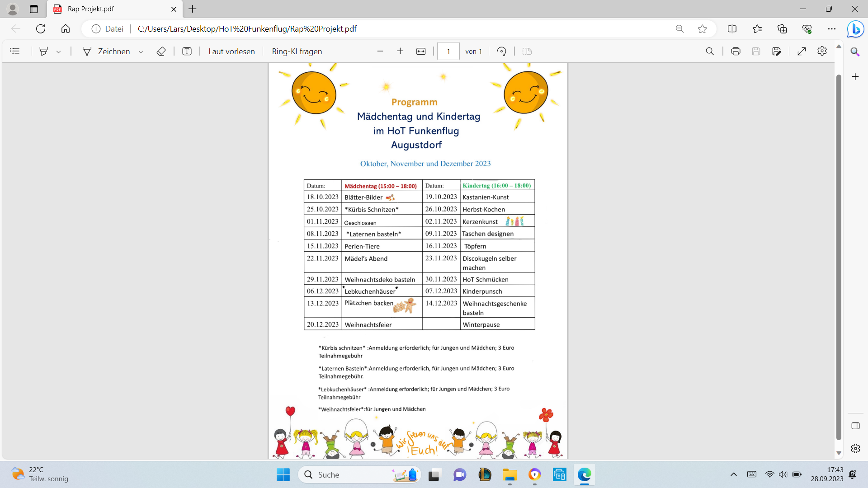
Task: Select the eraser tool
Action: pos(161,52)
